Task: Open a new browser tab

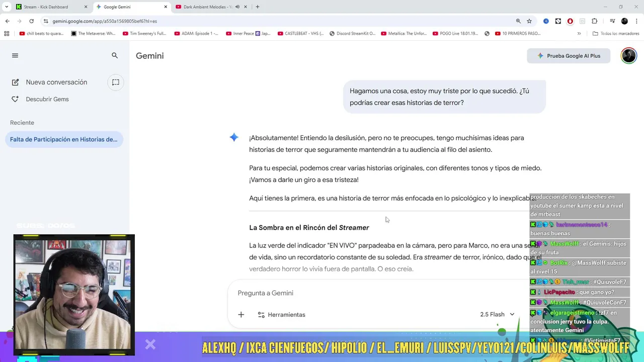Action: (258, 7)
